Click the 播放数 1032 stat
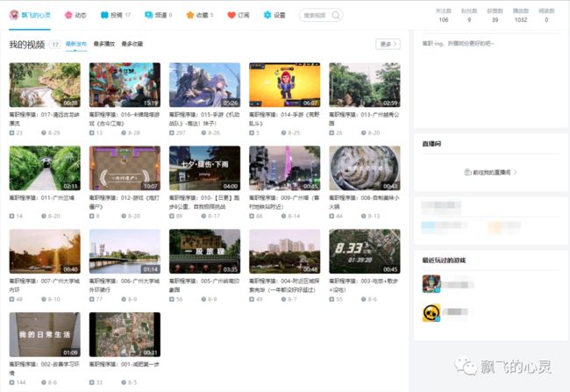The image size is (570, 392). click(521, 15)
